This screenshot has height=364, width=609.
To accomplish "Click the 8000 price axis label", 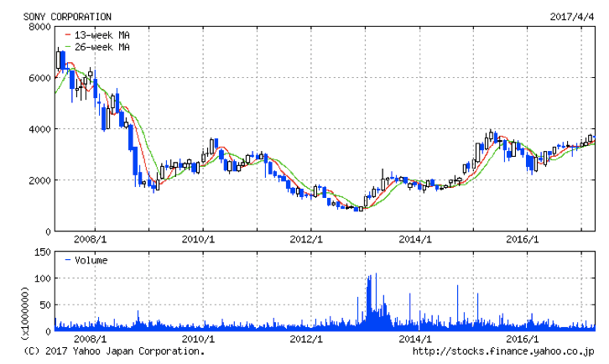I will pos(39,27).
